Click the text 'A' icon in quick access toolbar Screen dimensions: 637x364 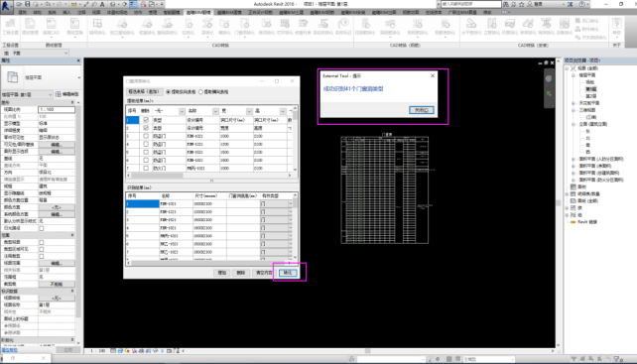coord(102,4)
